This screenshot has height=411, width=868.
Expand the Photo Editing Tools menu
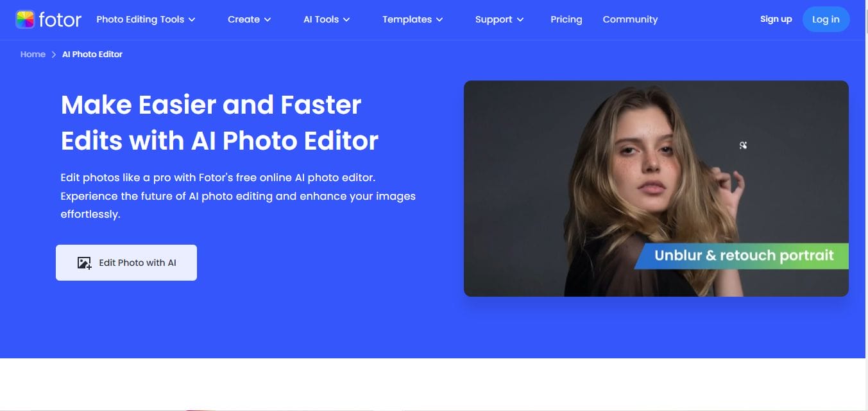145,19
